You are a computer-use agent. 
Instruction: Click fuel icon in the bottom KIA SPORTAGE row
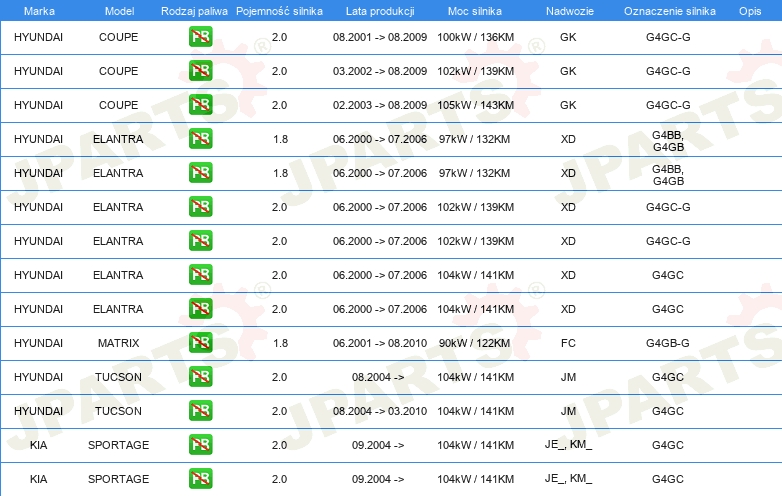click(x=200, y=479)
